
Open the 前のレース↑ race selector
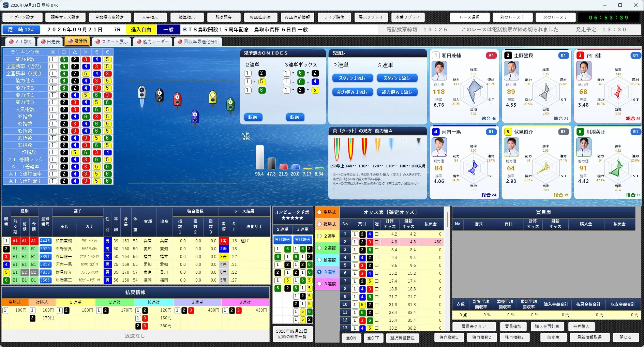[512, 17]
